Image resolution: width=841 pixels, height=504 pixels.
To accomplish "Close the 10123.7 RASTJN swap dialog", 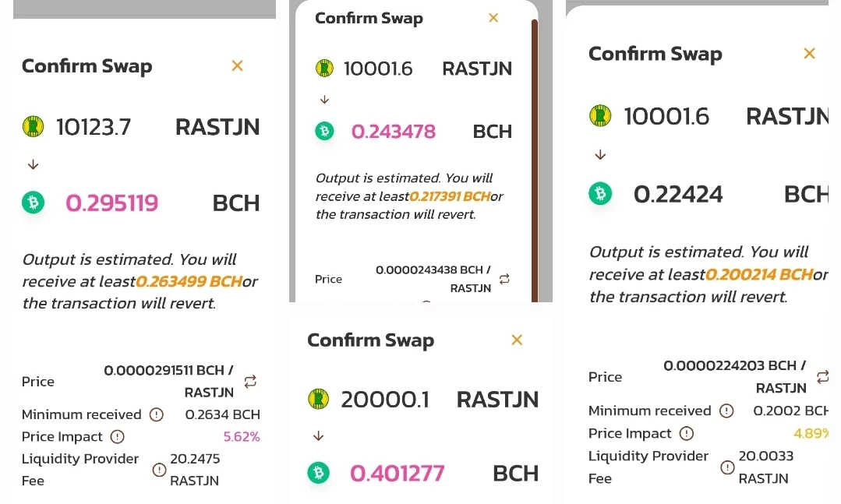I will tap(237, 66).
